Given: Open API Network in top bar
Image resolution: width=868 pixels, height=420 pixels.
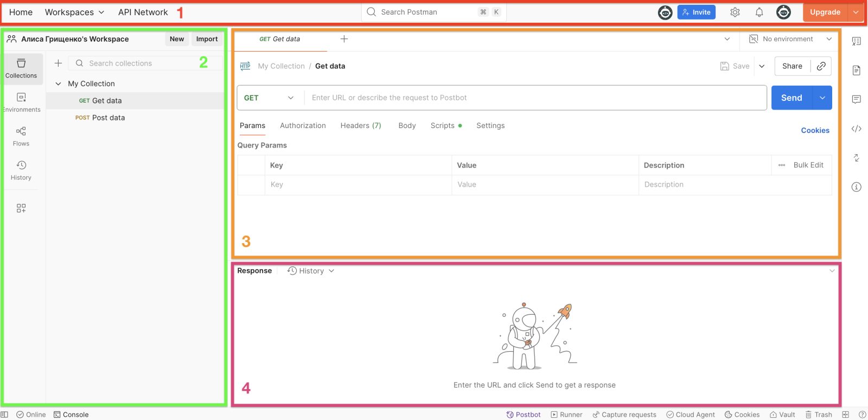Looking at the screenshot, I should (143, 12).
